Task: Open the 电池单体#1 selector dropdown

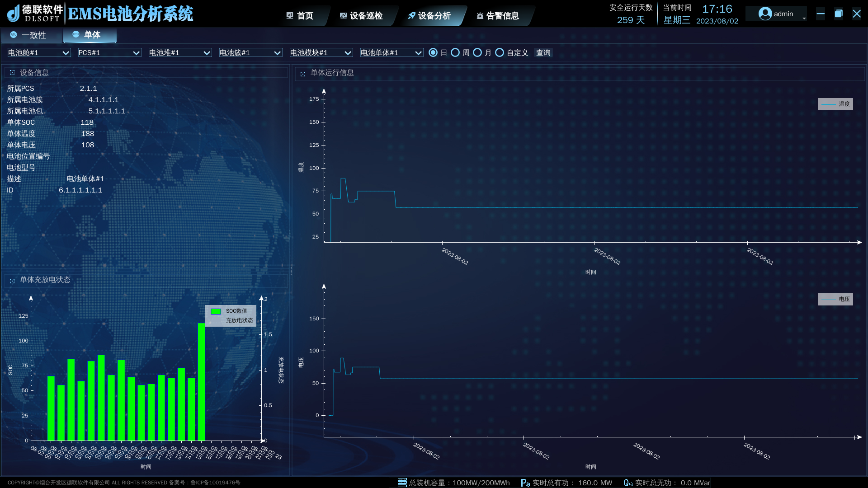Action: [392, 53]
